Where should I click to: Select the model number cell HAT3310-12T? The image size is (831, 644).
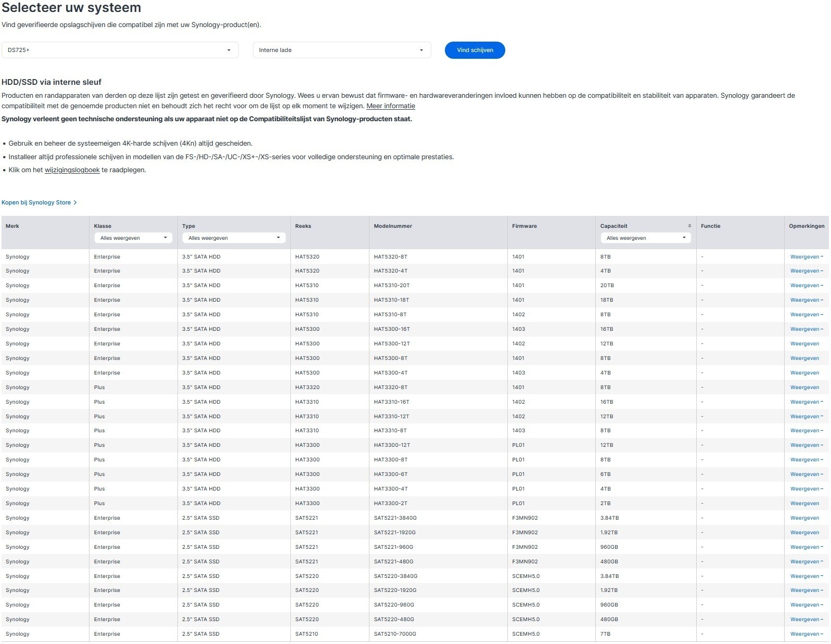click(x=391, y=417)
